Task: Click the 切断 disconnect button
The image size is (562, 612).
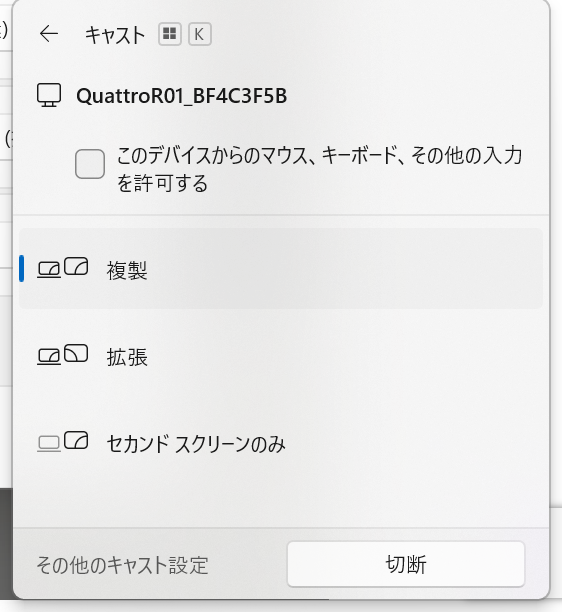Action: tap(406, 564)
